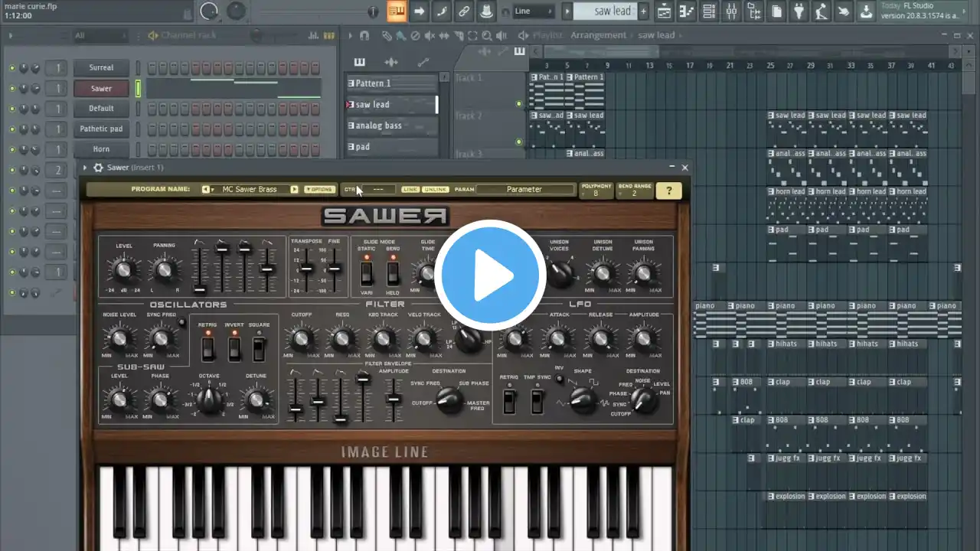Toggle the oscillator SQUARE switch
This screenshot has width=980, height=551.
259,349
